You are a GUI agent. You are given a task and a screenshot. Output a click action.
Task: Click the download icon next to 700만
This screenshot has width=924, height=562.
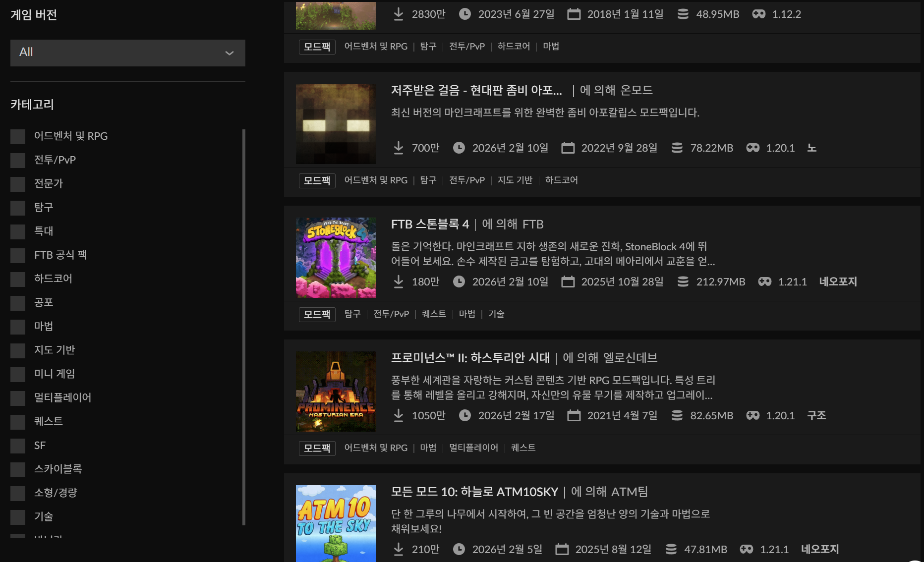click(x=399, y=148)
